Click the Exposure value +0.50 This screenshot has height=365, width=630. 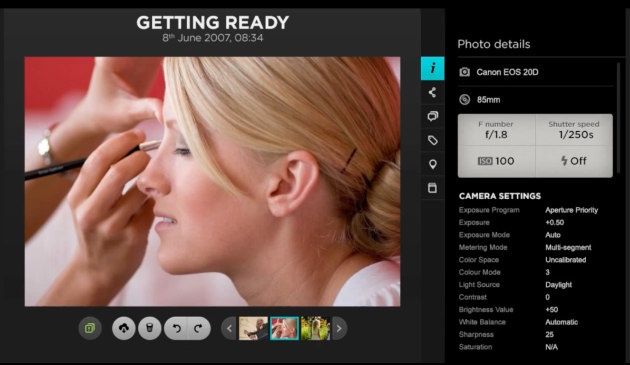554,222
